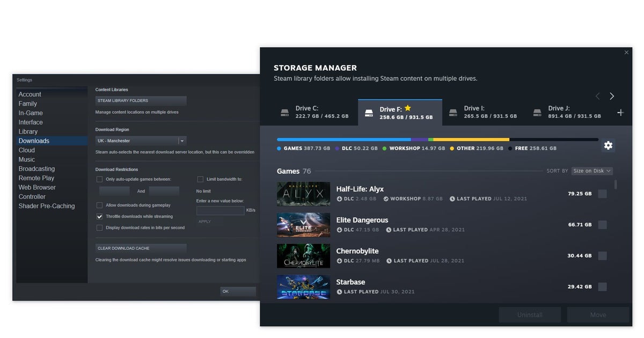Click Steam Library Folders button
The image size is (644, 338).
tap(141, 100)
